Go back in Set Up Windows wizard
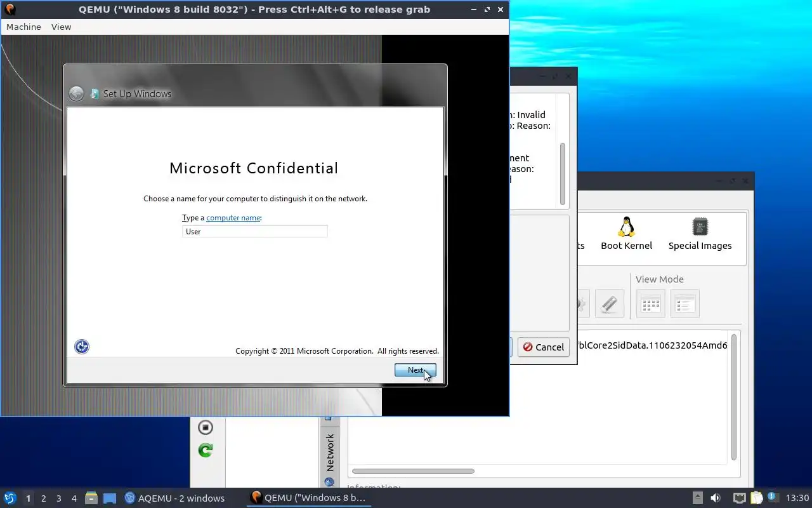Screen dimensions: 812x508 [x=76, y=93]
